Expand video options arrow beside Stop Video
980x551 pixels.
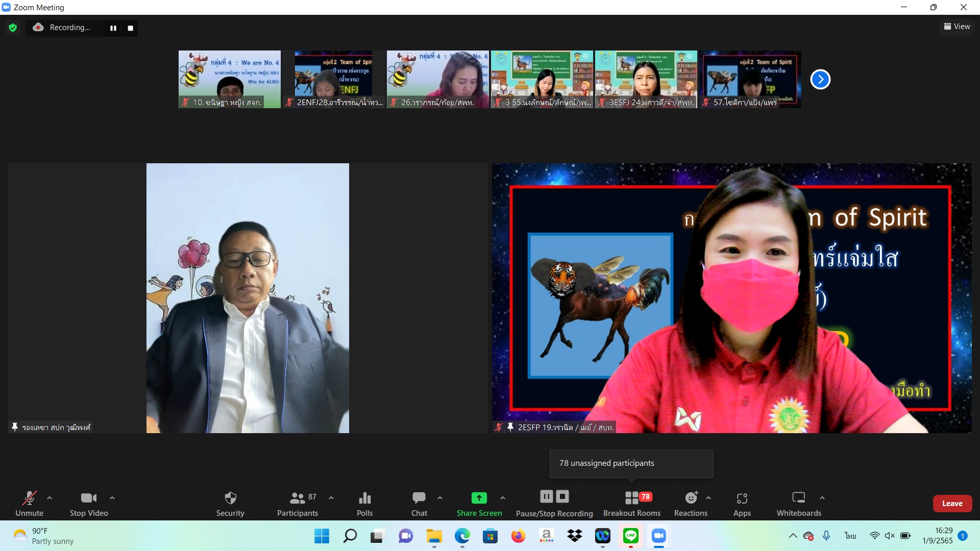[x=112, y=498]
